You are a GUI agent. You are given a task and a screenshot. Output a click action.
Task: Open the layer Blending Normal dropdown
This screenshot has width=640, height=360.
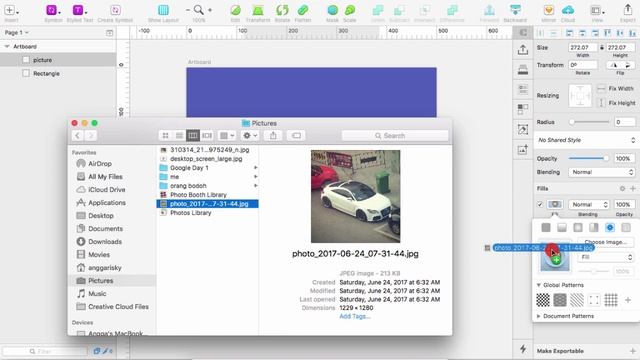602,172
